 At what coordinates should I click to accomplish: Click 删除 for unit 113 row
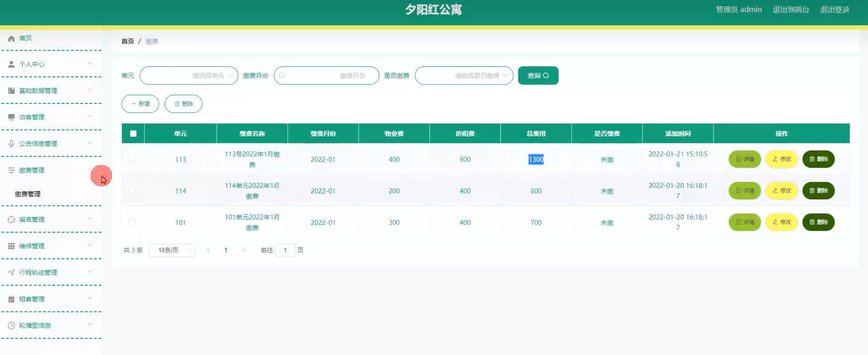pyautogui.click(x=818, y=159)
